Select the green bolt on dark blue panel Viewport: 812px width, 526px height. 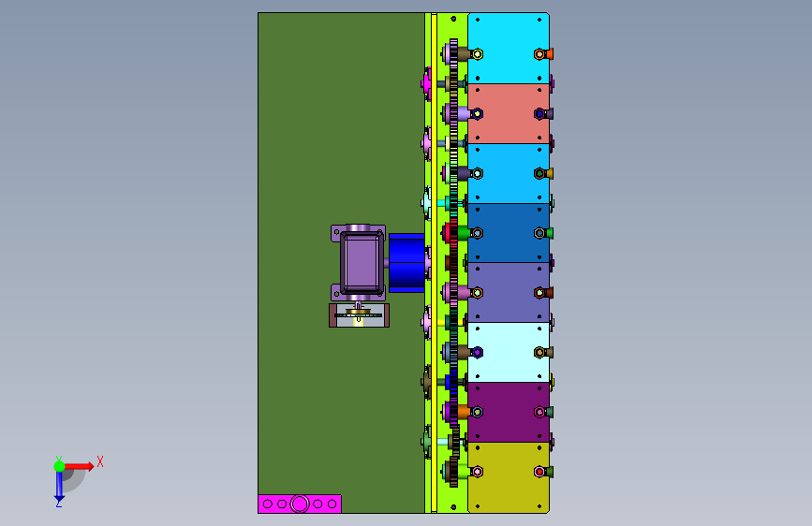(549, 233)
